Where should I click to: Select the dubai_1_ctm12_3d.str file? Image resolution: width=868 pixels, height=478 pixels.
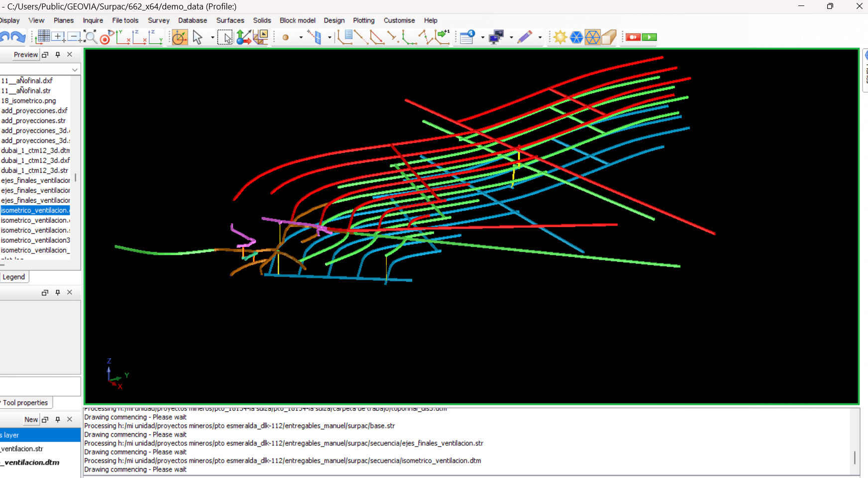click(x=34, y=170)
